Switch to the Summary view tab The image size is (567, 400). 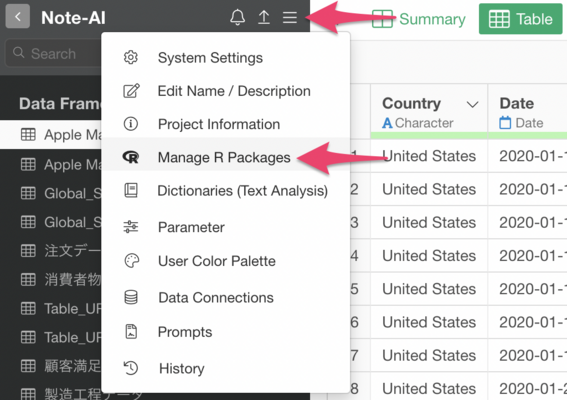(419, 19)
